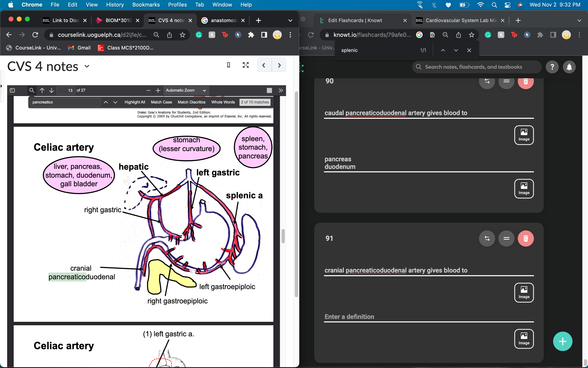This screenshot has width=588, height=368.
Task: Click the PDF page number field
Action: point(66,90)
